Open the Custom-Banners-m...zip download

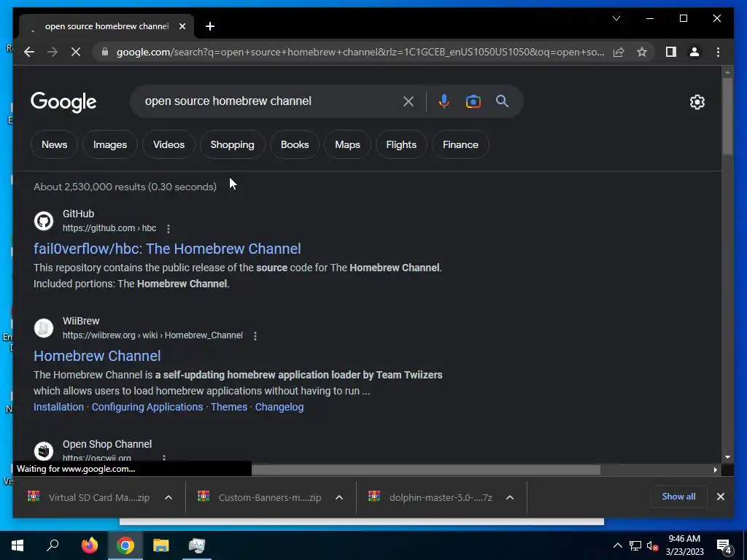(260, 497)
